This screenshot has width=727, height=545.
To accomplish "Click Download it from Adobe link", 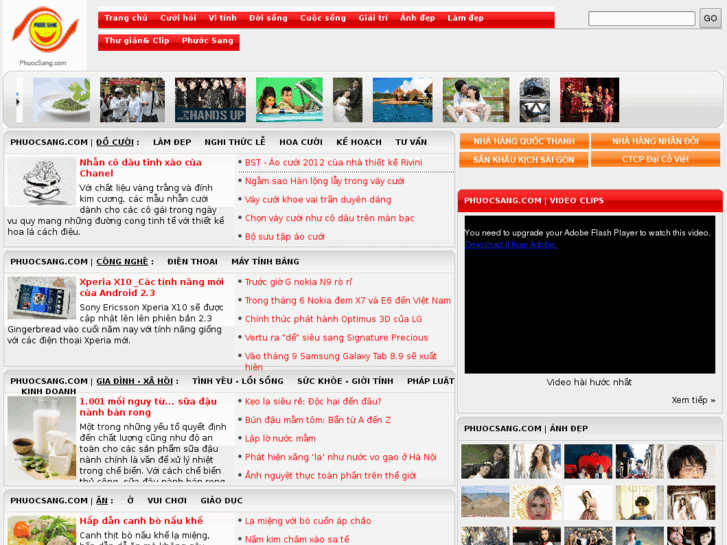I will (510, 244).
